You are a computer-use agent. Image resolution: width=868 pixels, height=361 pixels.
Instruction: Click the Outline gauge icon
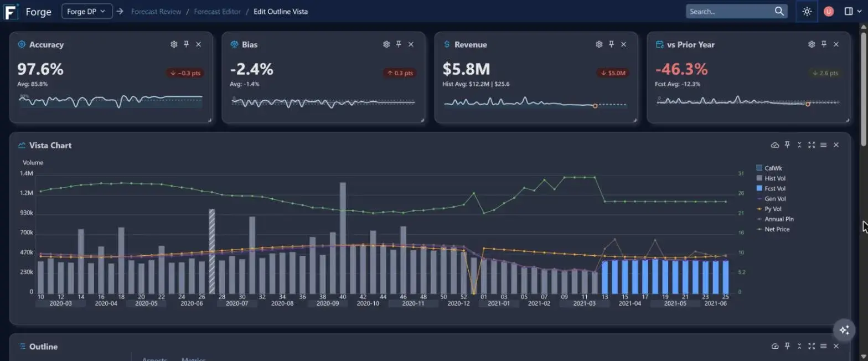point(775,346)
